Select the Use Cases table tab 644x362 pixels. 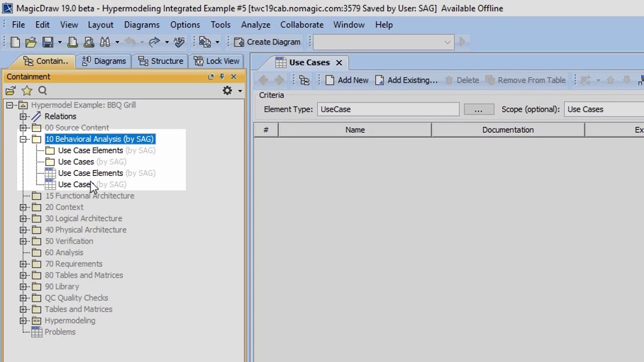[x=303, y=62]
